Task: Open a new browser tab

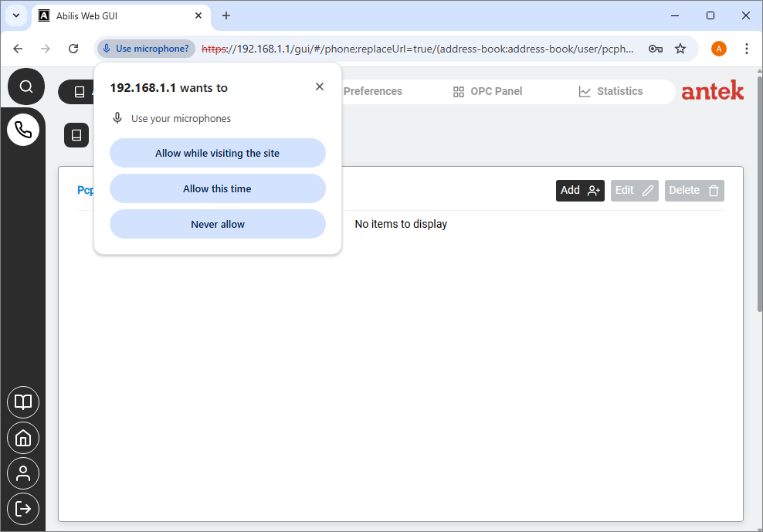Action: [x=226, y=15]
